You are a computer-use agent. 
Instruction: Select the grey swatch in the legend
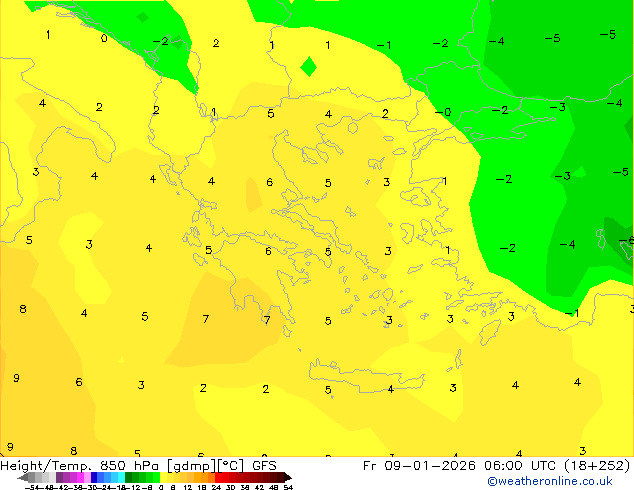(x=32, y=477)
